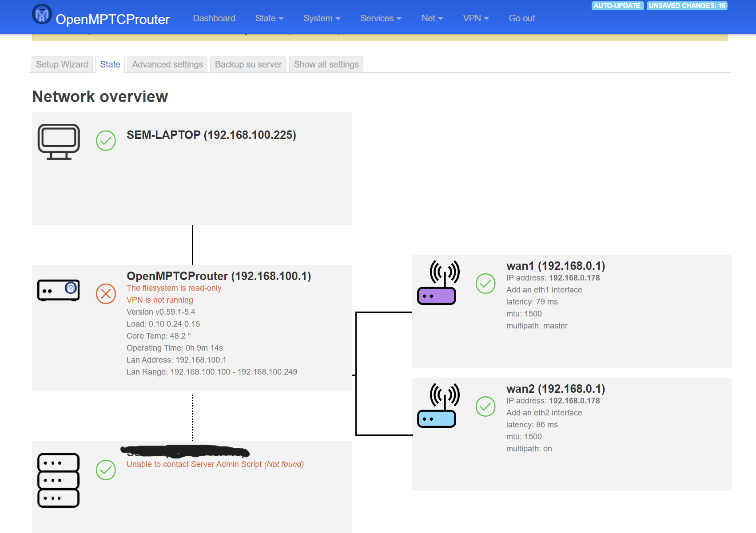Open the Advanced settings tab
This screenshot has width=756, height=533.
pyautogui.click(x=167, y=64)
